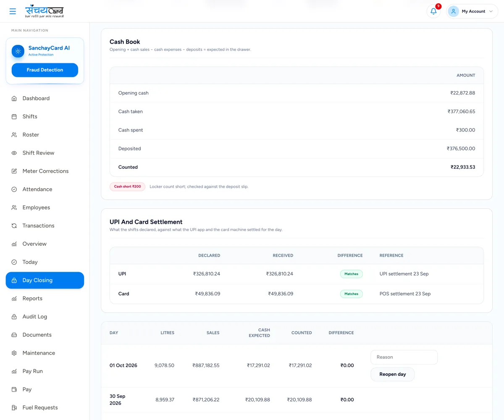Screen dimensions: 504x420
Task: Open the Today menu item
Action: [x=45, y=262]
